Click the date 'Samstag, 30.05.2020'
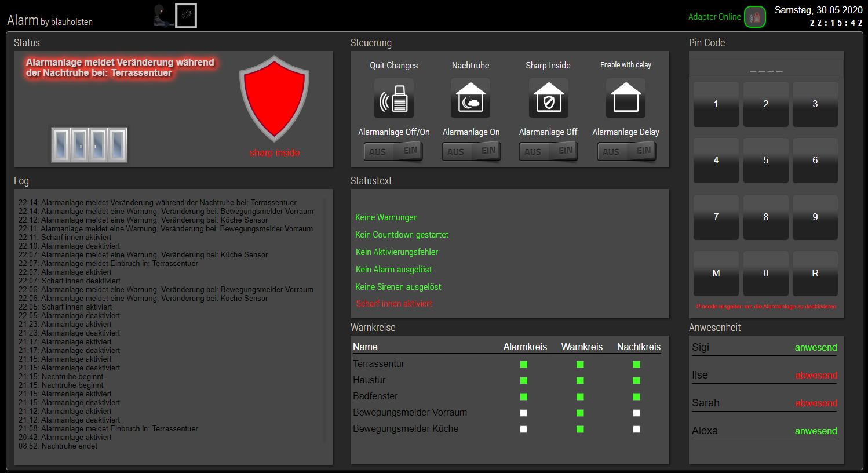Image resolution: width=868 pixels, height=473 pixels. click(818, 10)
